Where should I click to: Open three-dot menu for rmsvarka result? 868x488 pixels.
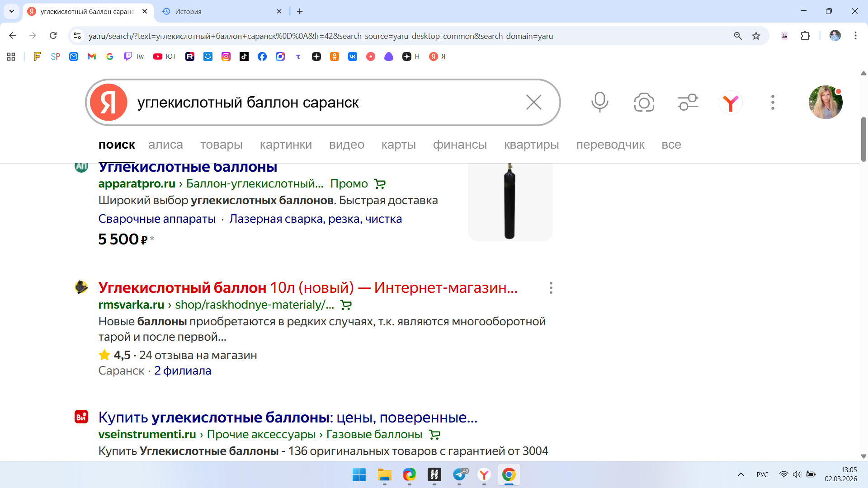[x=551, y=288]
